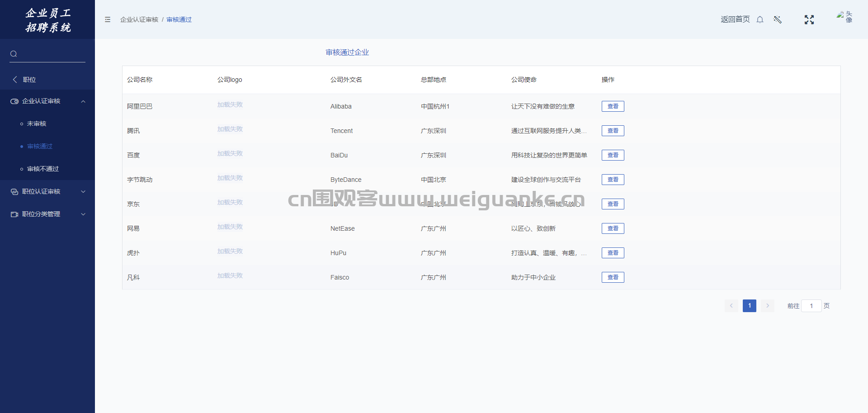Image resolution: width=868 pixels, height=413 pixels.
Task: Click the 操作 column header
Action: tap(608, 80)
